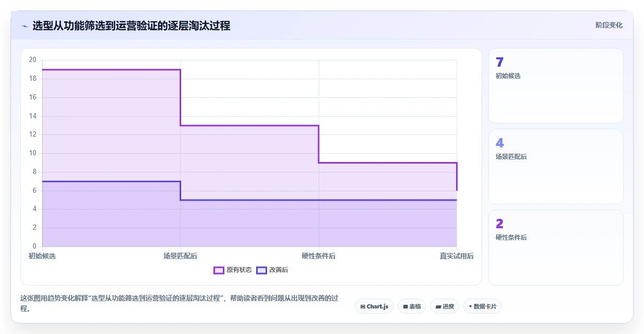Image resolution: width=644 pixels, height=334 pixels.
Task: Click the x-axis label 场景匹配后
Action: (180, 256)
